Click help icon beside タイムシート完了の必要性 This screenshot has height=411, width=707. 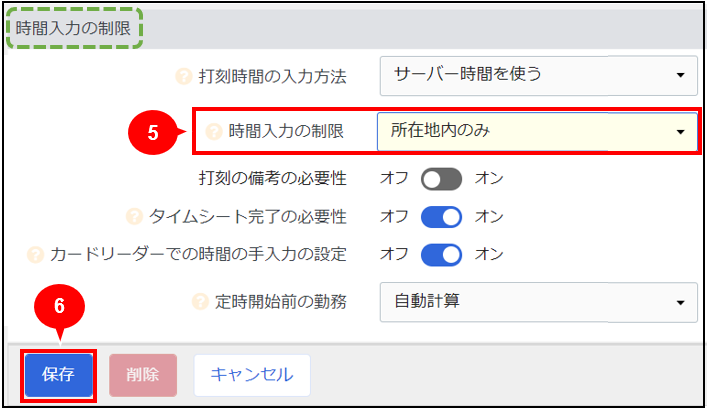pyautogui.click(x=134, y=216)
